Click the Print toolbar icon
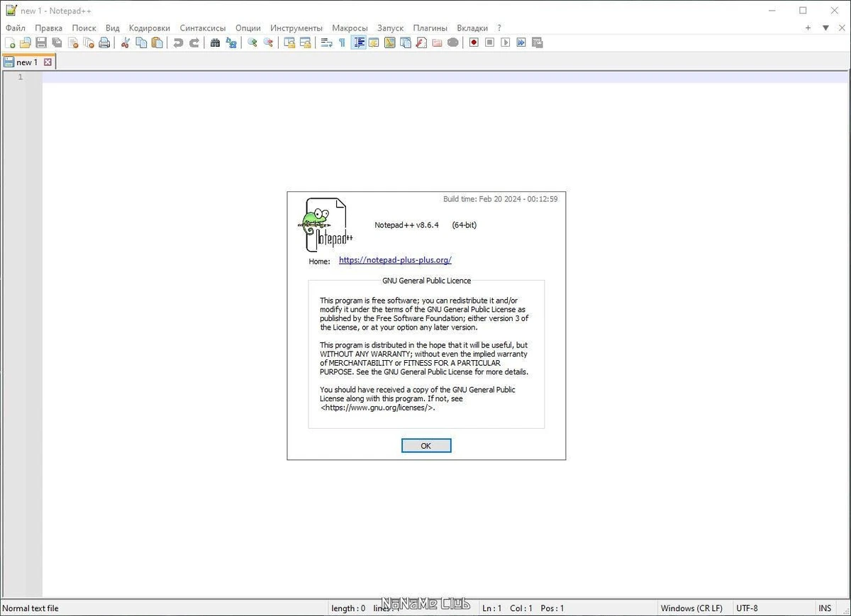This screenshot has width=851, height=616. (104, 43)
